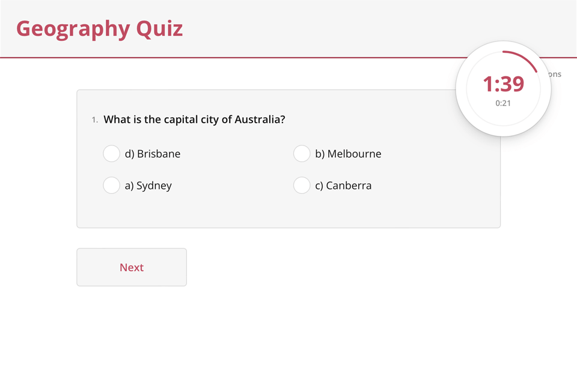
Task: Click the 0:21 elapsed time text
Action: (x=503, y=103)
